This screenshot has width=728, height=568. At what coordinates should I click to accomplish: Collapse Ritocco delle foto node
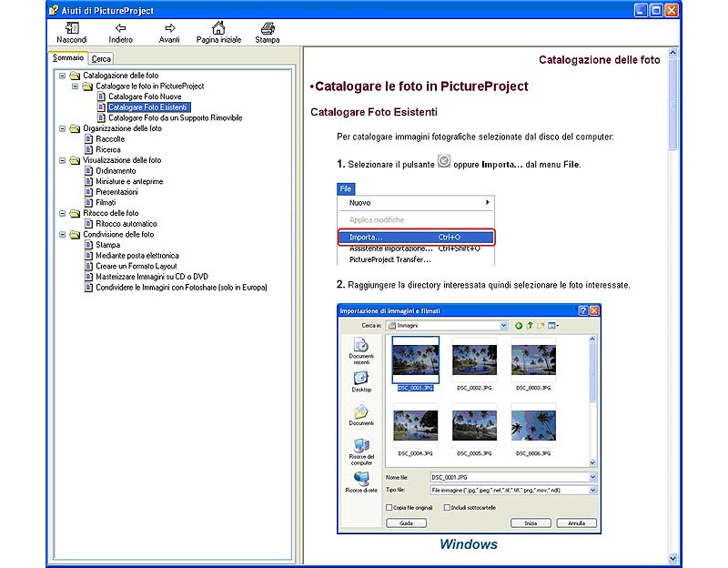click(62, 213)
